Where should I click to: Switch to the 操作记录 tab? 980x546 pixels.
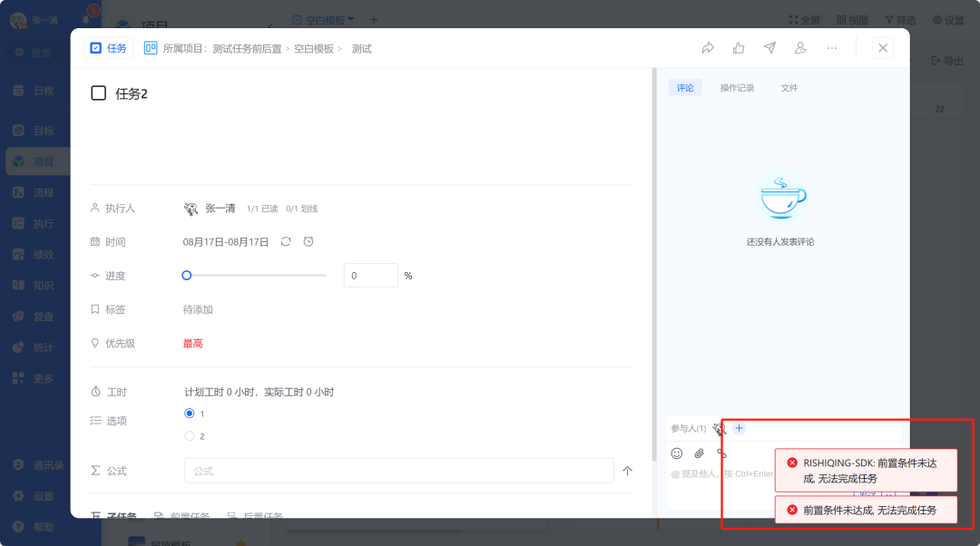click(x=737, y=88)
